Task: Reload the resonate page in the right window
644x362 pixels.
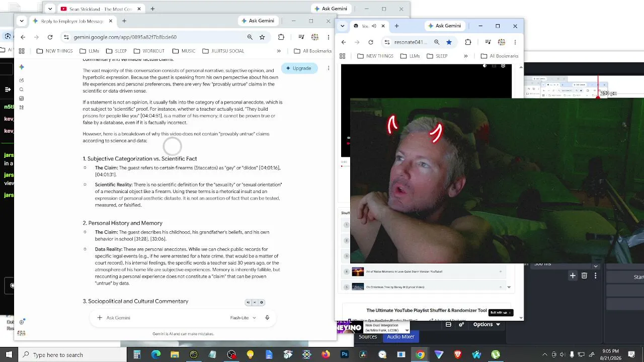Action: pyautogui.click(x=371, y=42)
